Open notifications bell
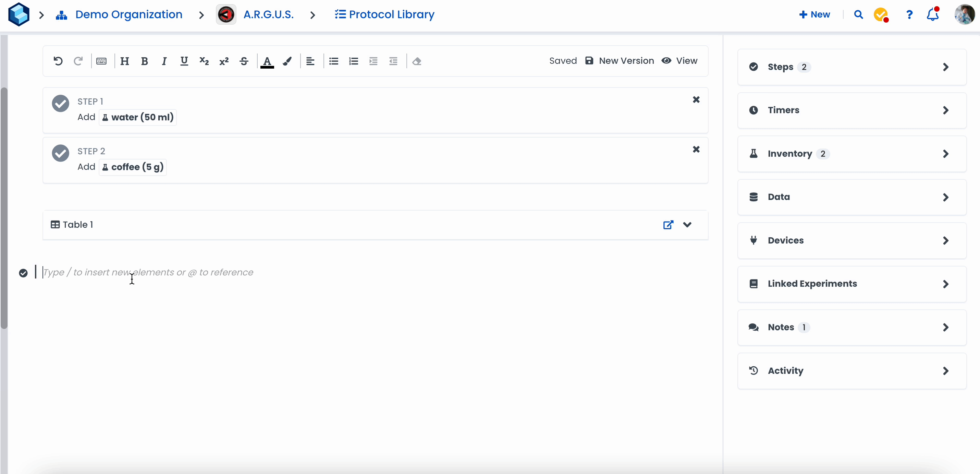 (x=932, y=14)
